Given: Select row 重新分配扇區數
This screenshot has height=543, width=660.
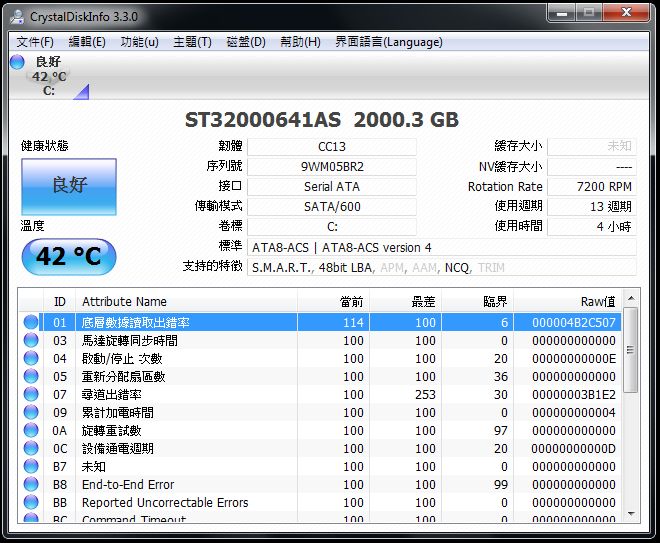Looking at the screenshot, I should pos(320,376).
